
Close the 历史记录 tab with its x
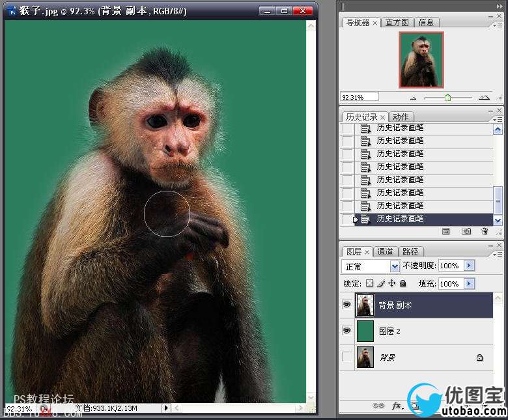tap(382, 117)
